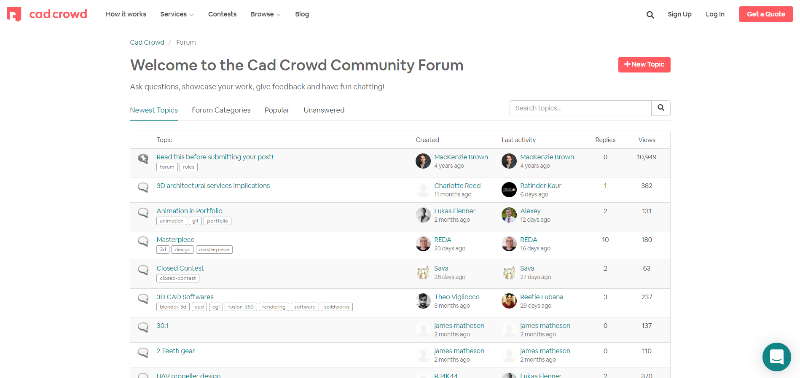Click the New Topic button
This screenshot has height=378, width=800.
pos(644,65)
